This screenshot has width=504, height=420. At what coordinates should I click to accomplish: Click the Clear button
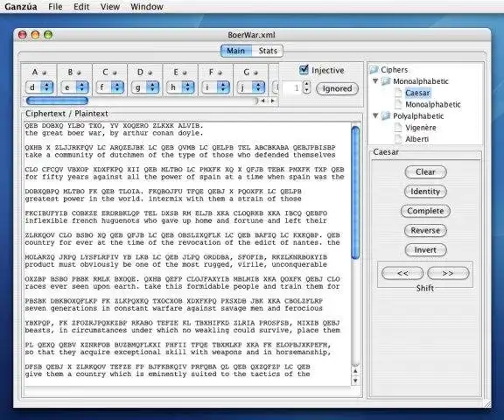coord(425,171)
